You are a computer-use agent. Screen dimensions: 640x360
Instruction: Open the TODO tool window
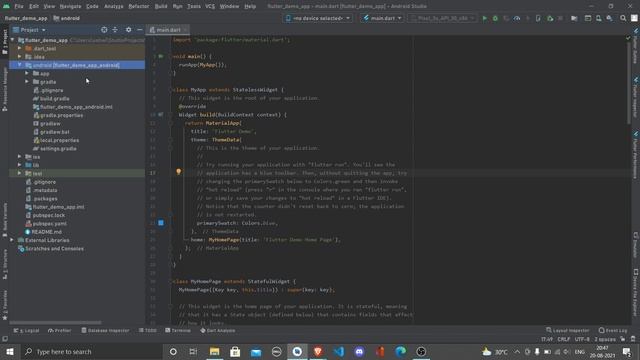click(x=148, y=331)
